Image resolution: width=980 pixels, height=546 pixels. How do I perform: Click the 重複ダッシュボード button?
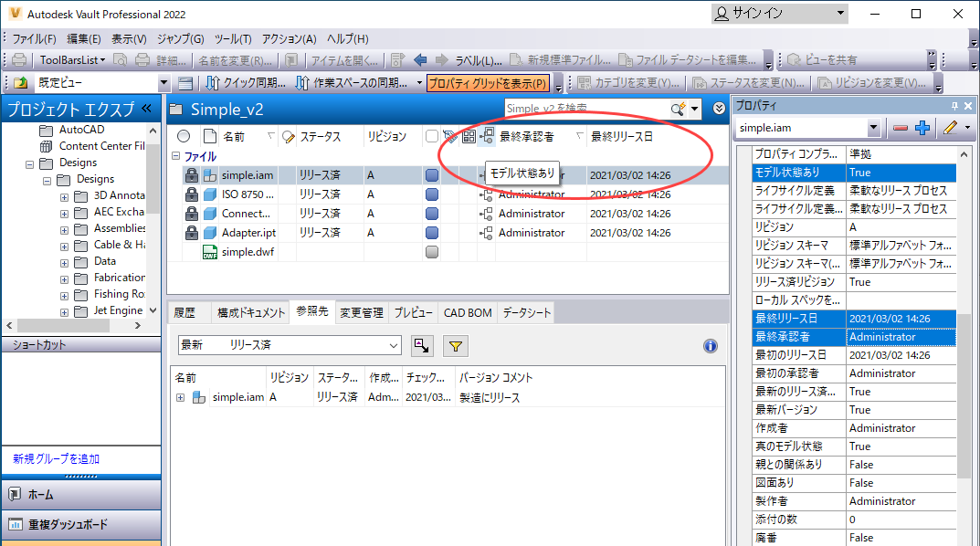pos(81,525)
